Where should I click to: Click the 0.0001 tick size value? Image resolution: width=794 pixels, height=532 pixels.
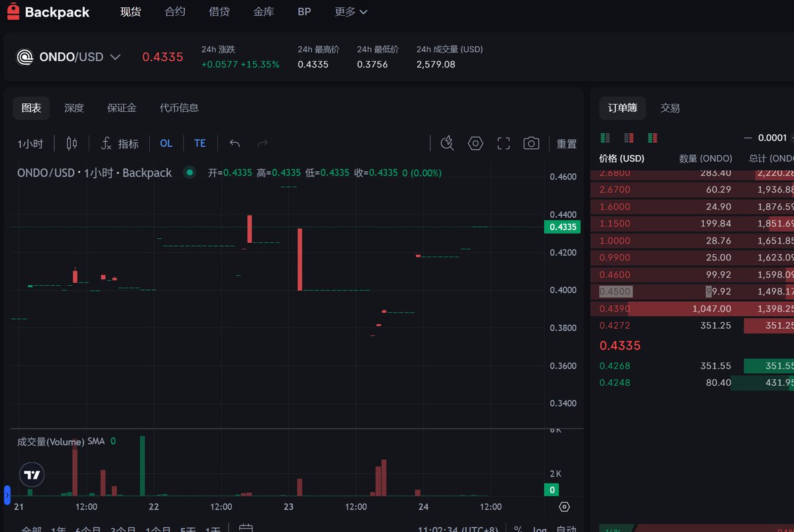pos(772,138)
